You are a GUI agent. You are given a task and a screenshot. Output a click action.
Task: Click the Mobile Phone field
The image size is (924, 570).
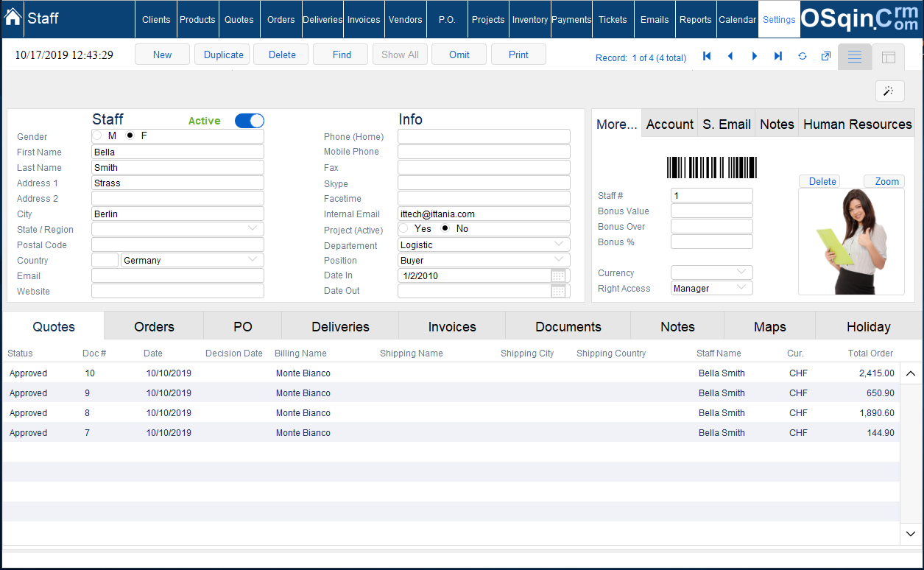pos(484,151)
